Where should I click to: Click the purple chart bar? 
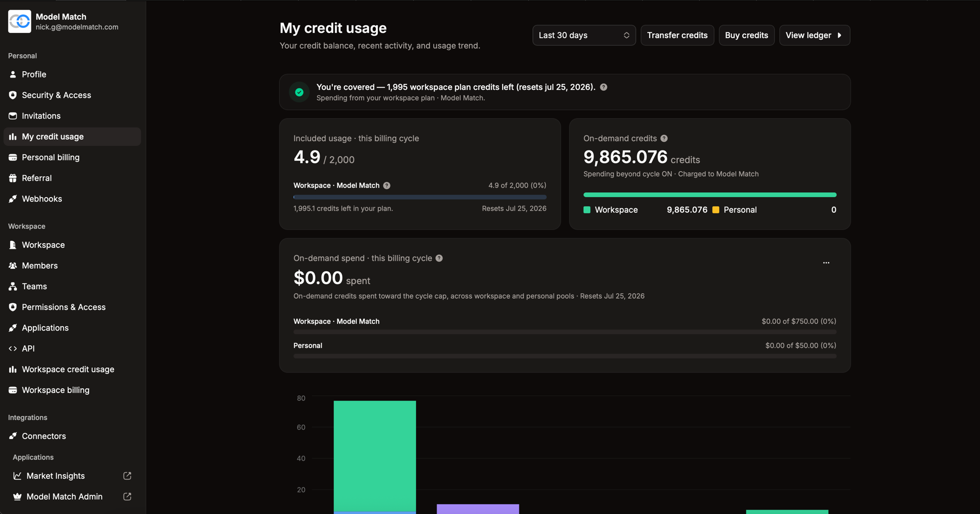pyautogui.click(x=478, y=509)
